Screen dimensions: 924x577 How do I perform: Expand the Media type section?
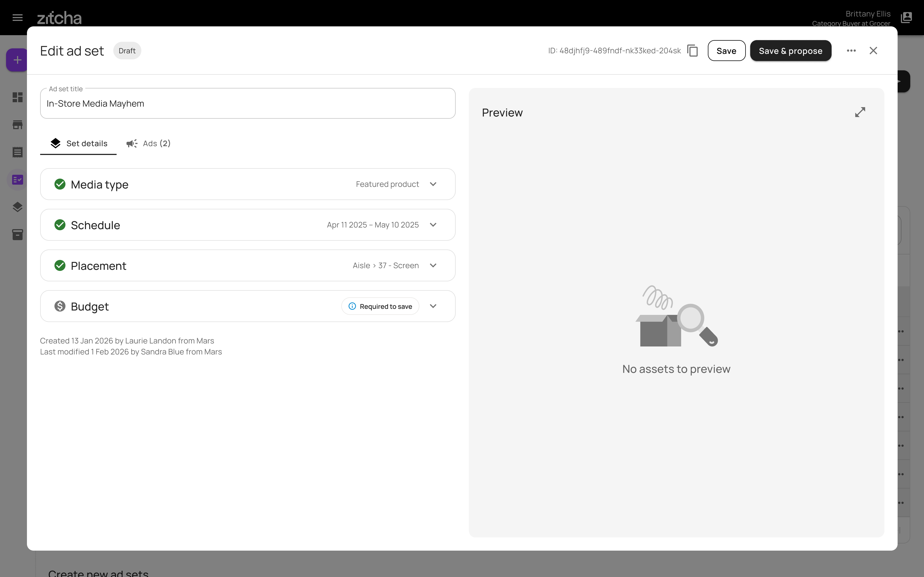pos(433,184)
